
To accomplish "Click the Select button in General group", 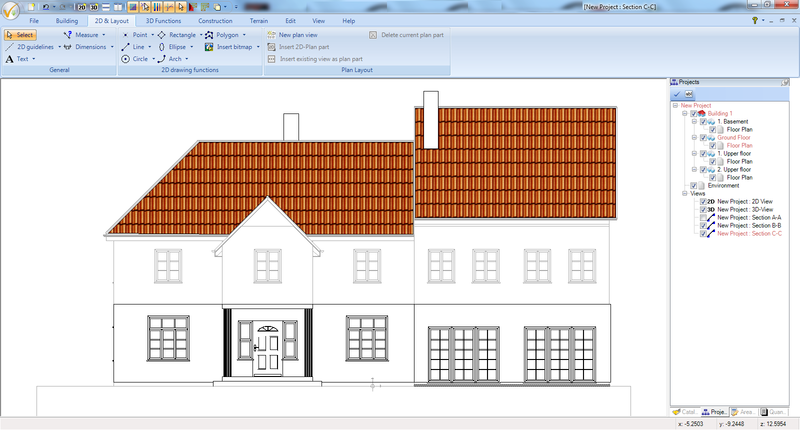I will (20, 35).
